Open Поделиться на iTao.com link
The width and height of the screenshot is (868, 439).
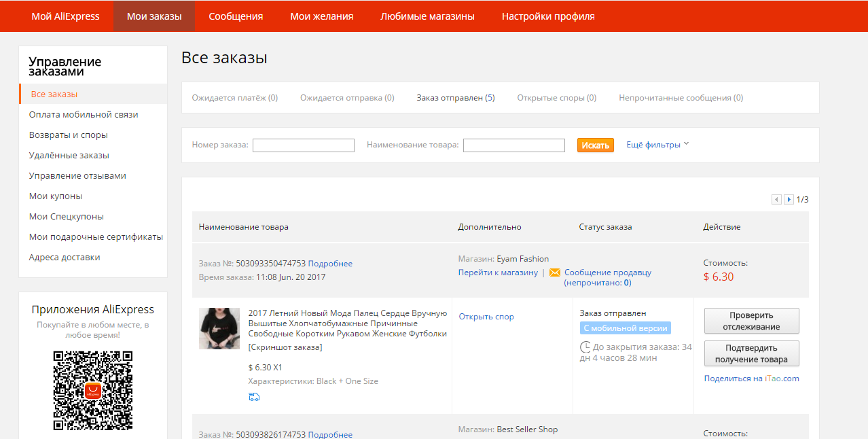(752, 379)
